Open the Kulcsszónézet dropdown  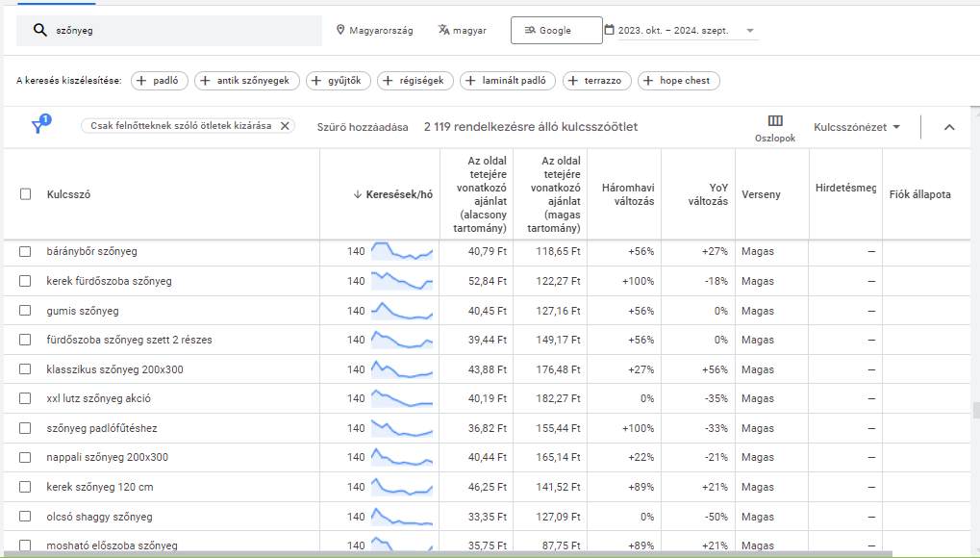coord(856,127)
